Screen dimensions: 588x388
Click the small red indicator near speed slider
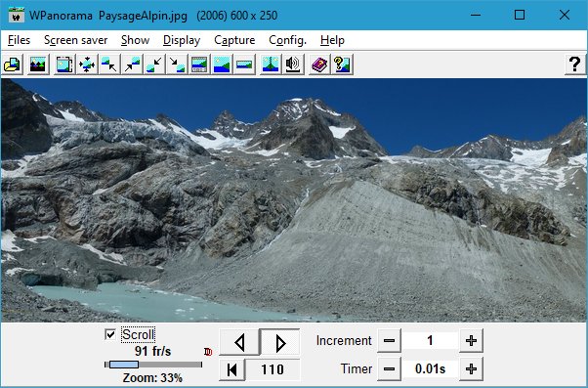pyautogui.click(x=208, y=352)
